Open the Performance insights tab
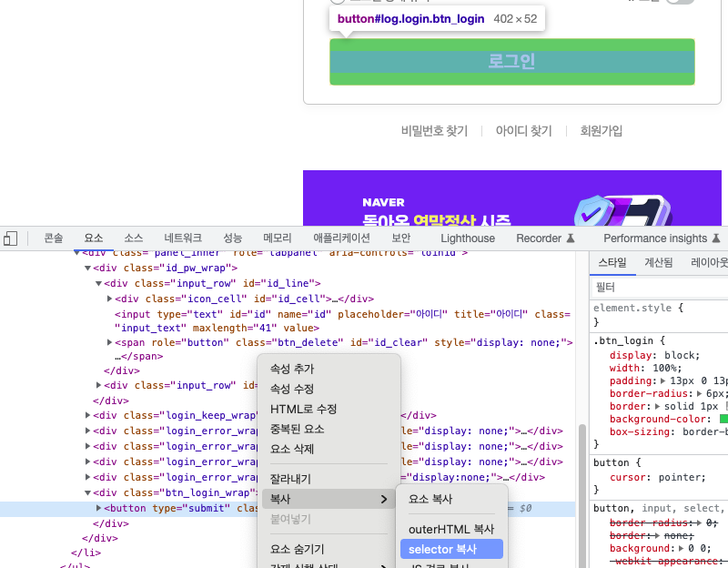The image size is (728, 568). 655,238
